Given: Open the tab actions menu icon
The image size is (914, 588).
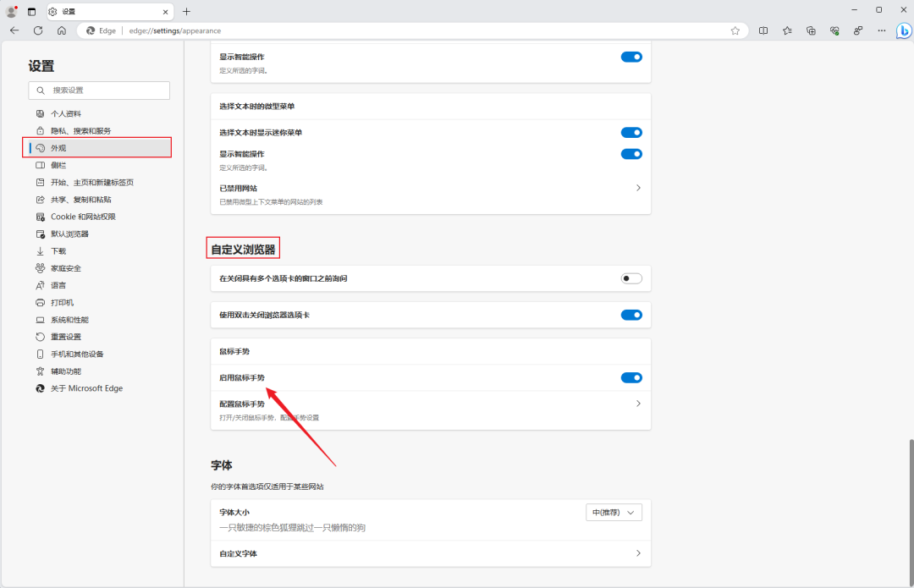Looking at the screenshot, I should pos(31,12).
